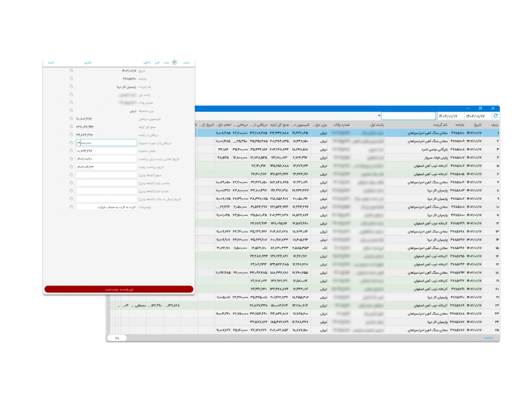Select the فنی option in form header
Viewport: 532px width, 400px height.
(157, 62)
